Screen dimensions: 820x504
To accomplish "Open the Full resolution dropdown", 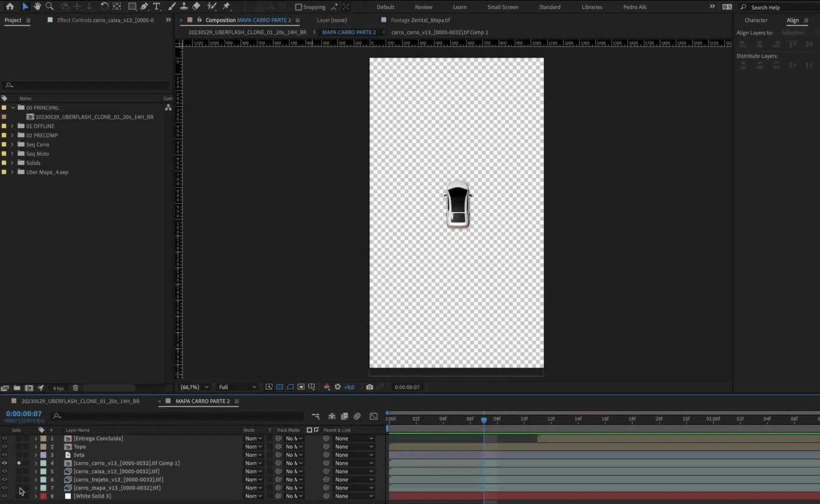I will [x=237, y=387].
